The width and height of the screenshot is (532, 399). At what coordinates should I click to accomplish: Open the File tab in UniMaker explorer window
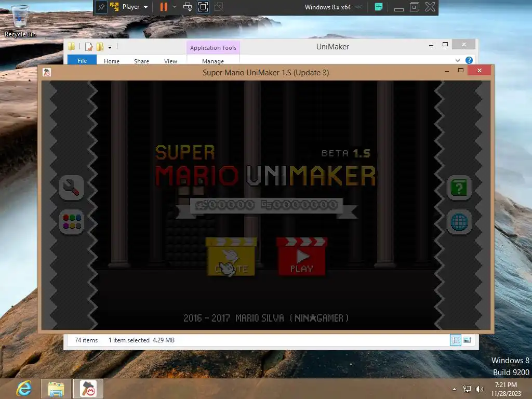82,61
